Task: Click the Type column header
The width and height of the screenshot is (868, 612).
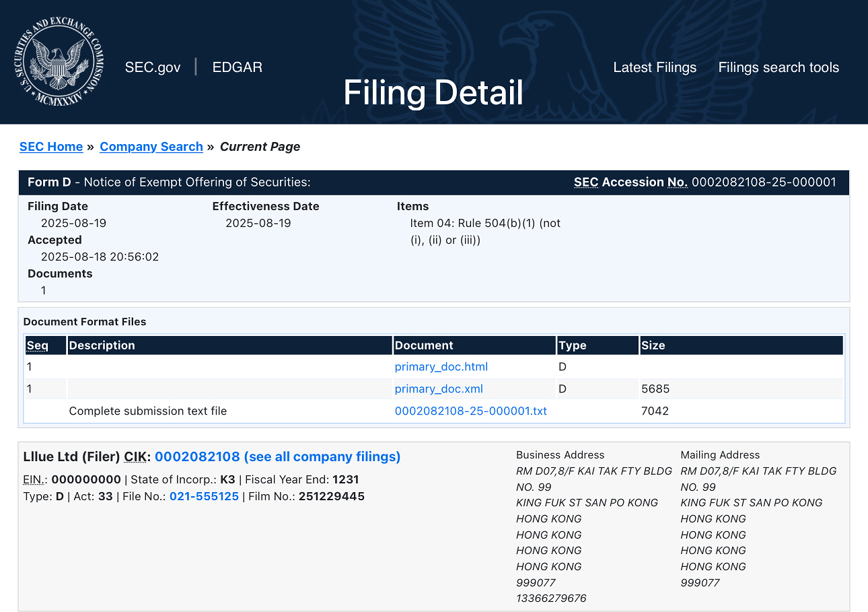Action: [x=573, y=345]
